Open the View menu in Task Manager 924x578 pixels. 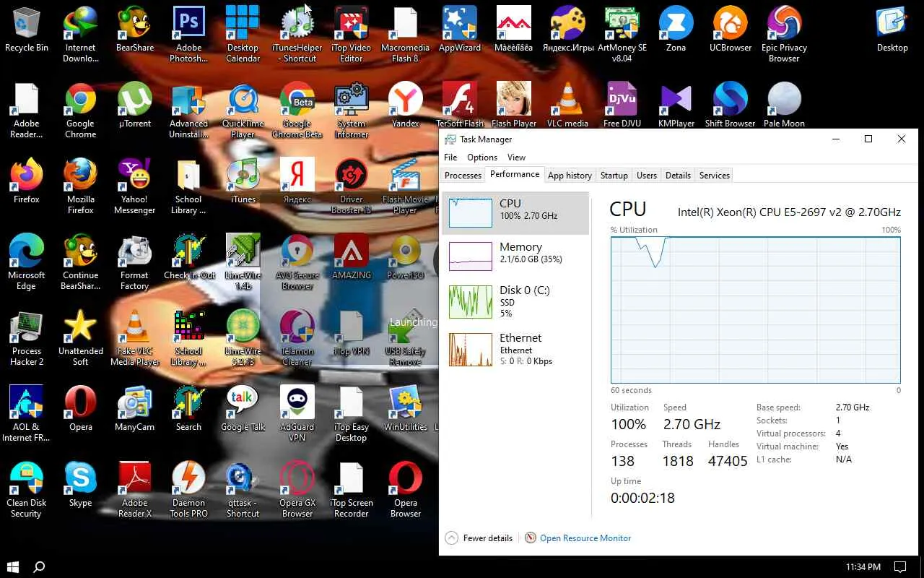(x=516, y=158)
